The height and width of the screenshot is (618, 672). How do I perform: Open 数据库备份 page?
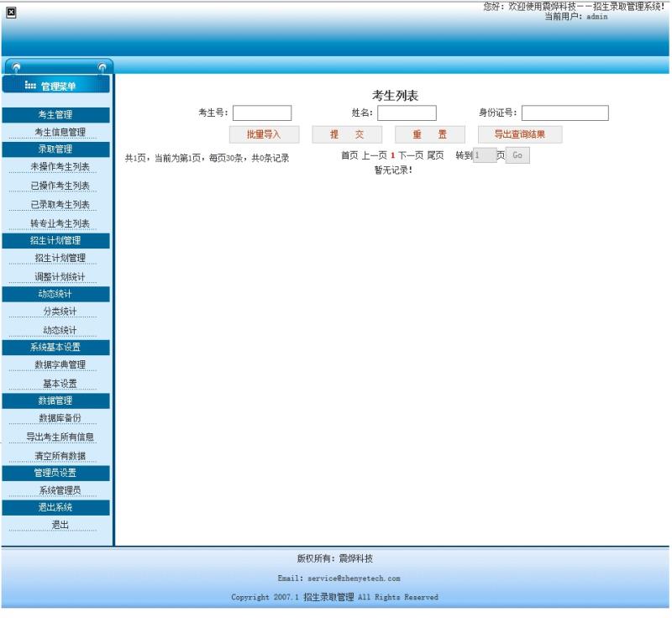(x=60, y=418)
